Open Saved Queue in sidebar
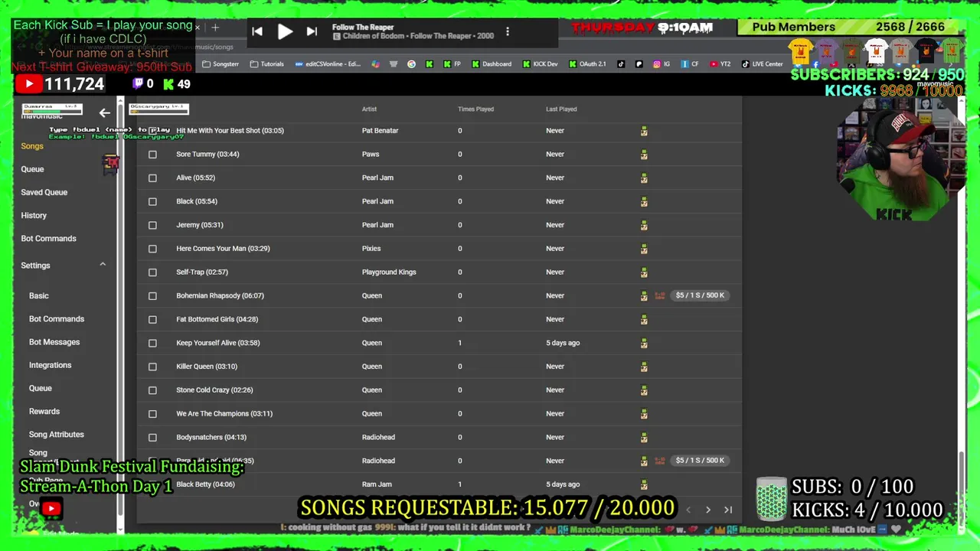The width and height of the screenshot is (980, 551). click(x=44, y=192)
